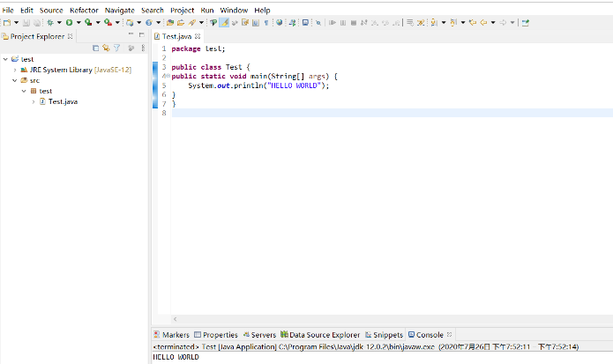
Task: Click the New file wizard icon
Action: [x=7, y=23]
